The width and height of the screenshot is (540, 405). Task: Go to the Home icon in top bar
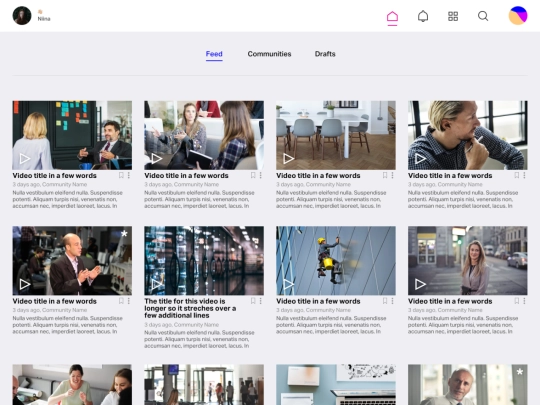pos(392,17)
